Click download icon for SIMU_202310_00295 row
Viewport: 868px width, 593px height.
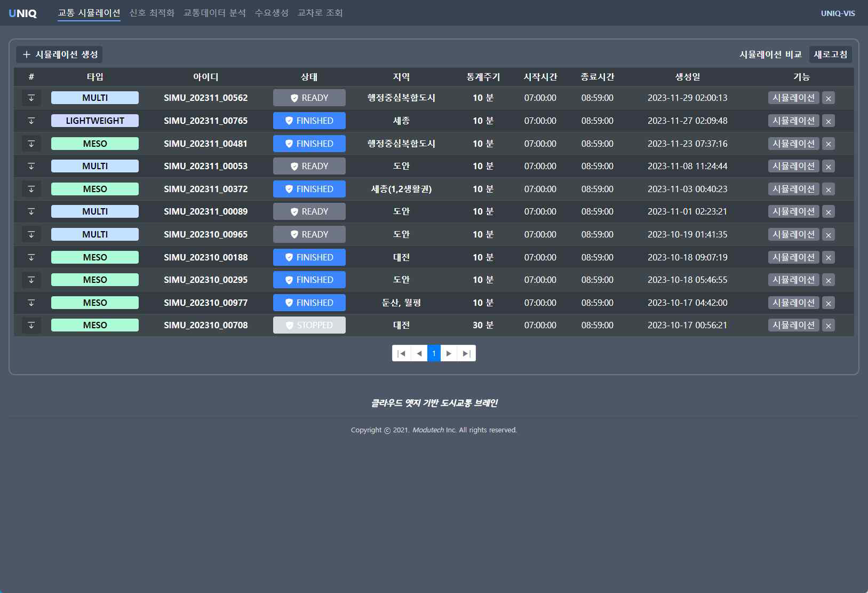coord(31,280)
